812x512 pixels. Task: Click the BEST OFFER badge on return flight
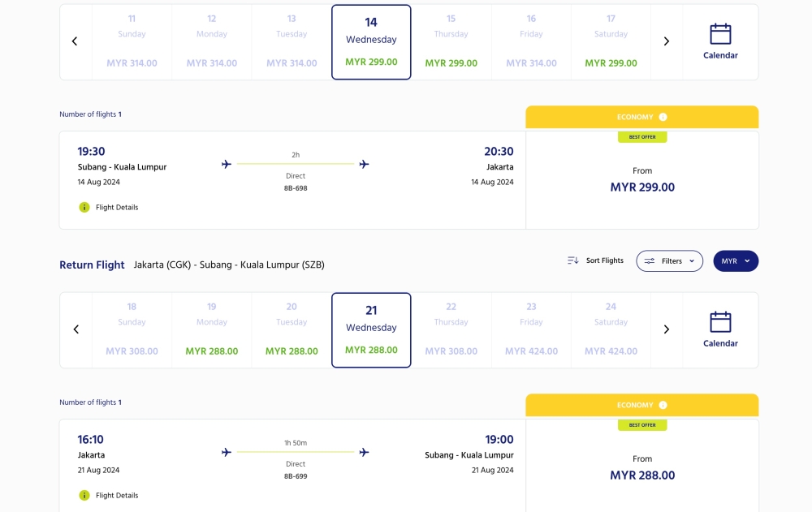[641, 424]
